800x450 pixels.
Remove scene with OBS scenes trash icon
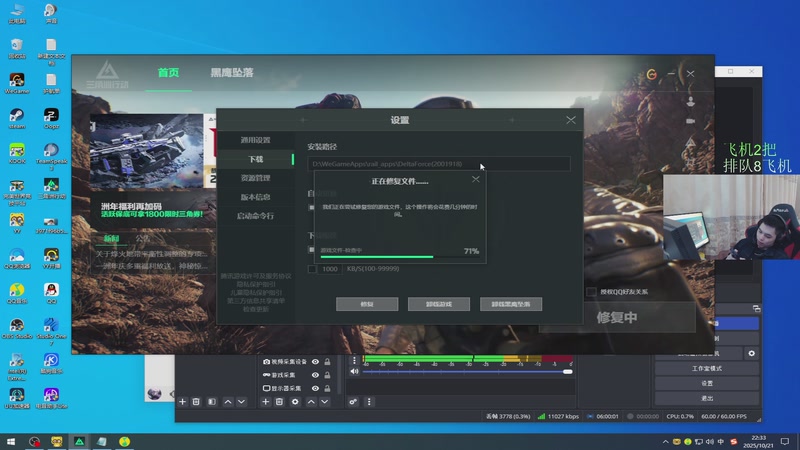pyautogui.click(x=196, y=402)
